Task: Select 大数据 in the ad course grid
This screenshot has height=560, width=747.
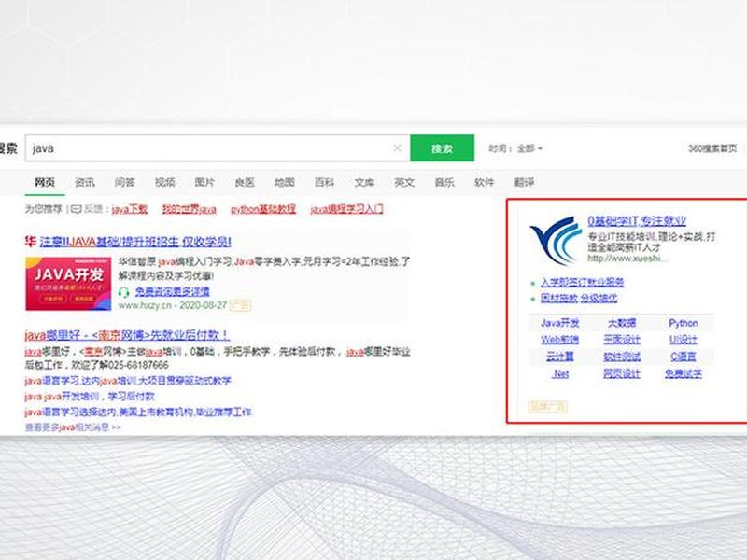Action: [622, 323]
